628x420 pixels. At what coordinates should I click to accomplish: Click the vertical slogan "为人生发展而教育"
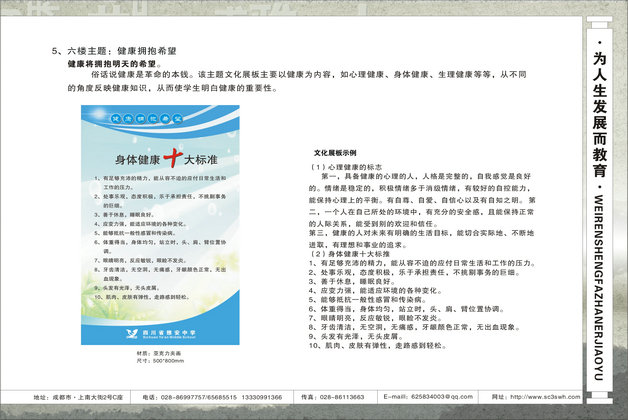600,114
